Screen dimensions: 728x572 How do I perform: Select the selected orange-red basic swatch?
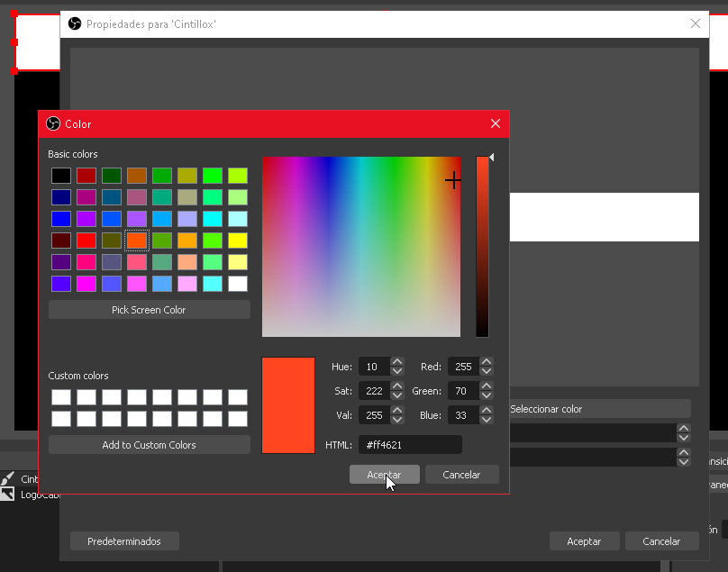pyautogui.click(x=137, y=241)
